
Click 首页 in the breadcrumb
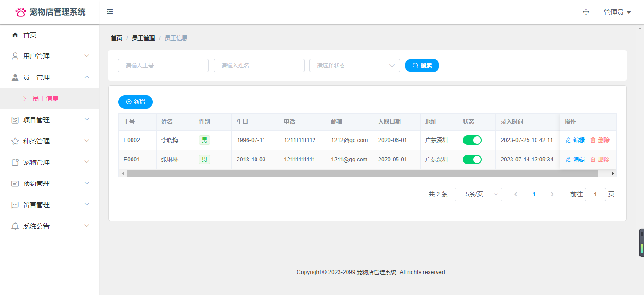(x=116, y=38)
